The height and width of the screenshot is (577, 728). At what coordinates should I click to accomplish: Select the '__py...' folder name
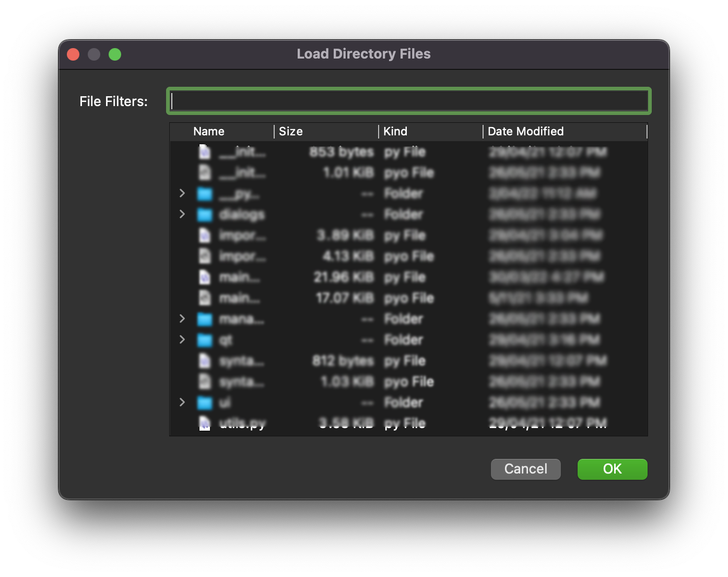[239, 194]
